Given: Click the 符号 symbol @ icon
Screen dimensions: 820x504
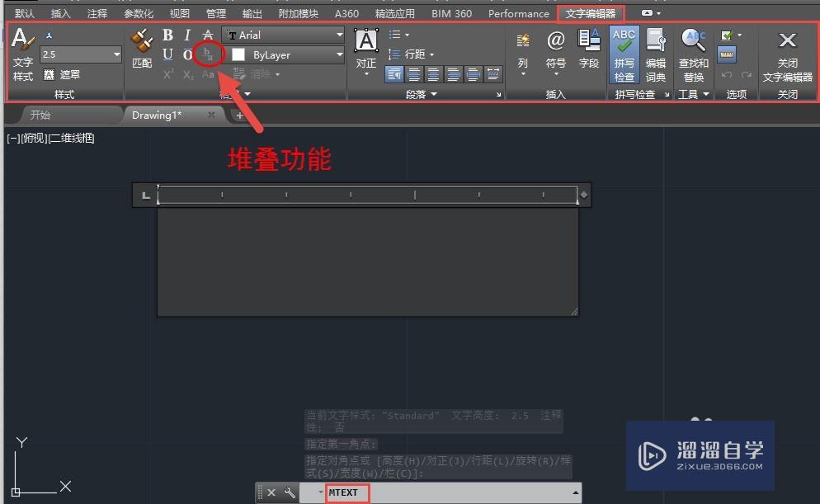Looking at the screenshot, I should point(556,45).
